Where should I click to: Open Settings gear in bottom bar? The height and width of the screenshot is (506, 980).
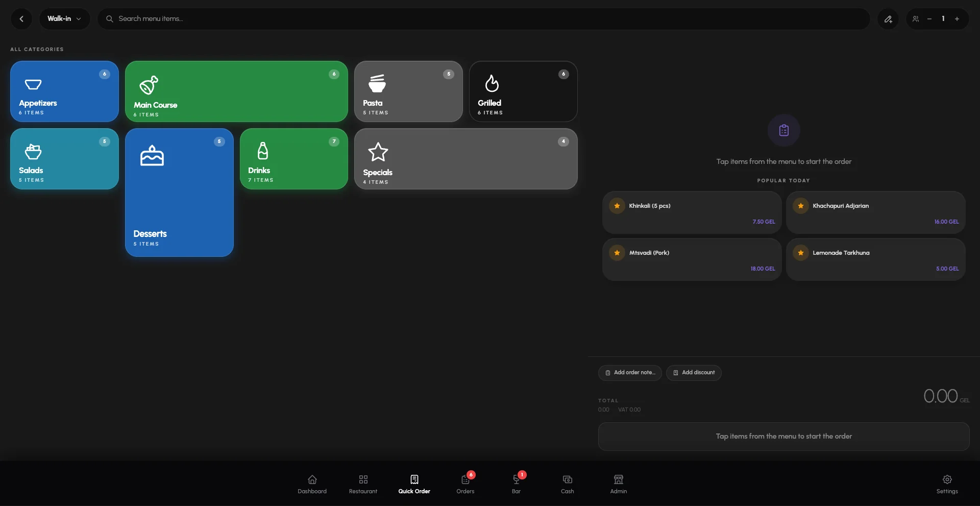click(x=947, y=484)
